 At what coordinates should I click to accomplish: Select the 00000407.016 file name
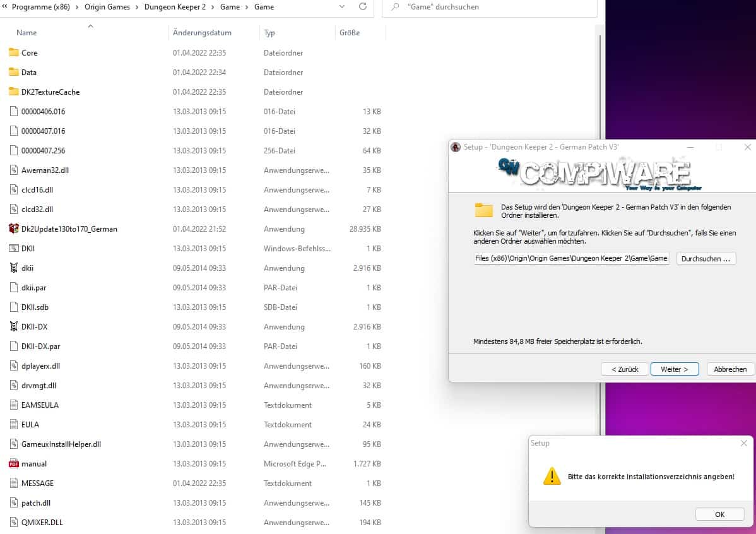(43, 131)
